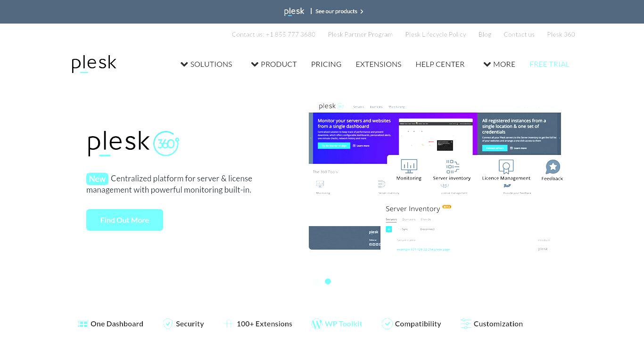Open the Plesk Lifecycle Policy link
The width and height of the screenshot is (644, 341).
click(x=436, y=34)
